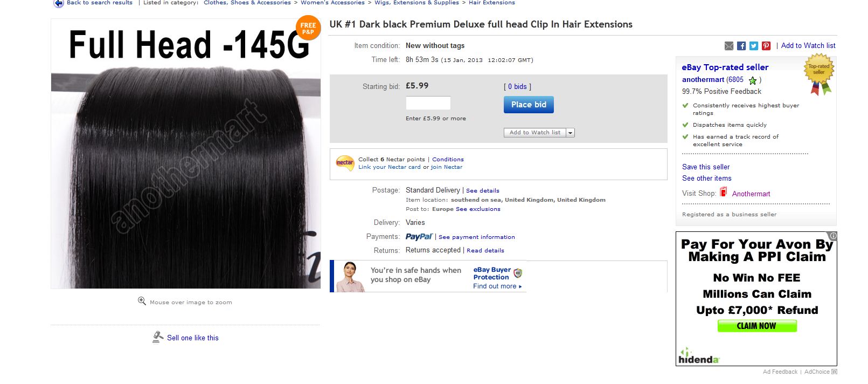Click the Back to search results arrow icon
Screen dimensions: 868x384
59,3
